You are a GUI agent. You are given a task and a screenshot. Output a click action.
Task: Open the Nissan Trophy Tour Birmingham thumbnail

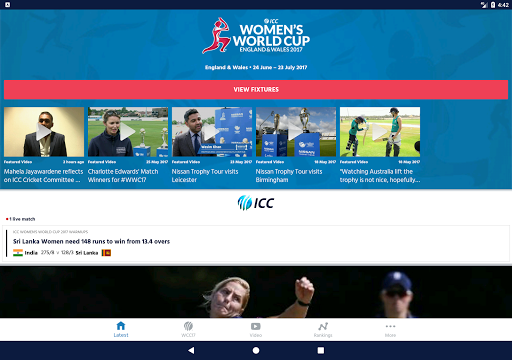pos(296,132)
